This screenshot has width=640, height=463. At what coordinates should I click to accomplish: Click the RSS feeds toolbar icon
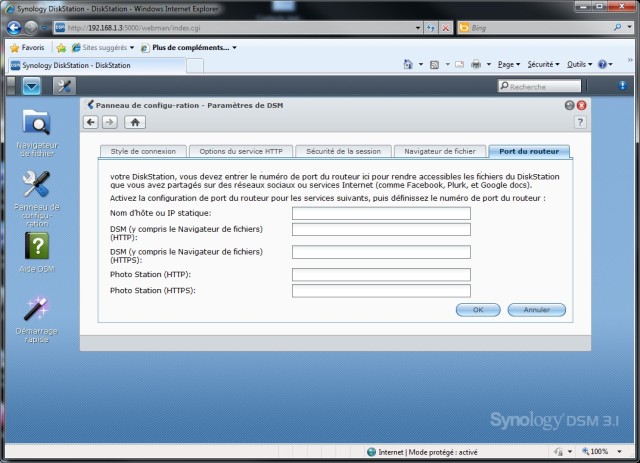pos(434,65)
